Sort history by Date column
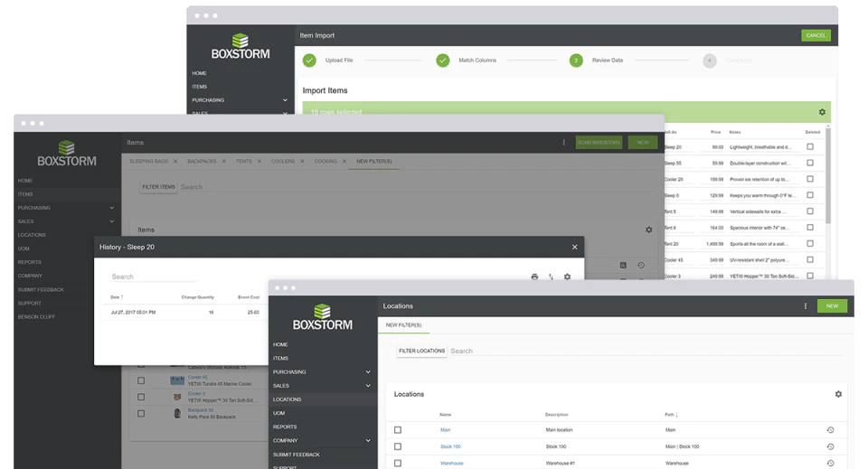 tap(117, 297)
